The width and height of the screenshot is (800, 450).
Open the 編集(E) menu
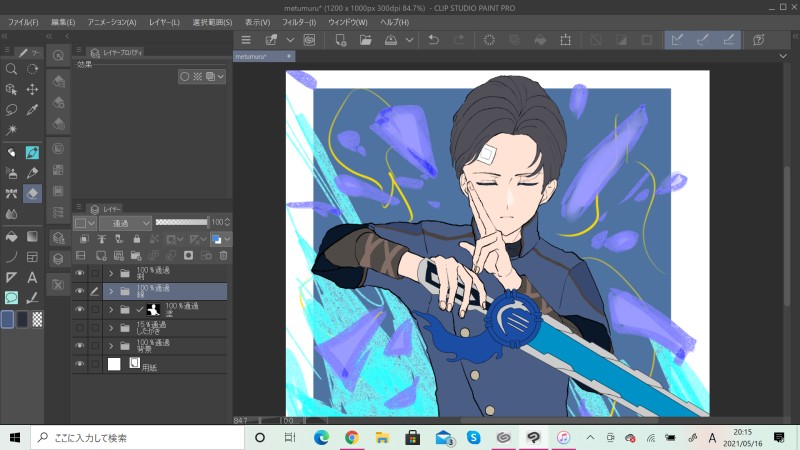[63, 22]
